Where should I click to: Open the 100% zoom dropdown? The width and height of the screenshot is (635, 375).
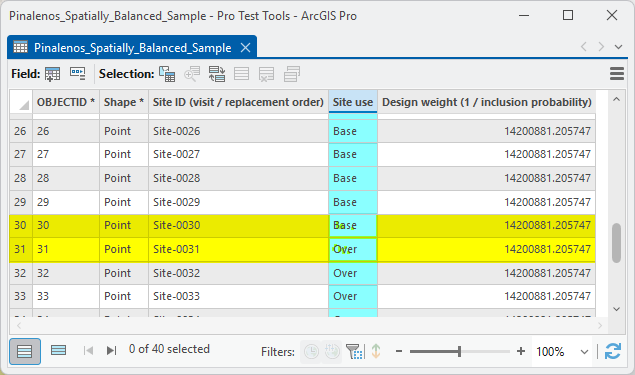pos(584,352)
